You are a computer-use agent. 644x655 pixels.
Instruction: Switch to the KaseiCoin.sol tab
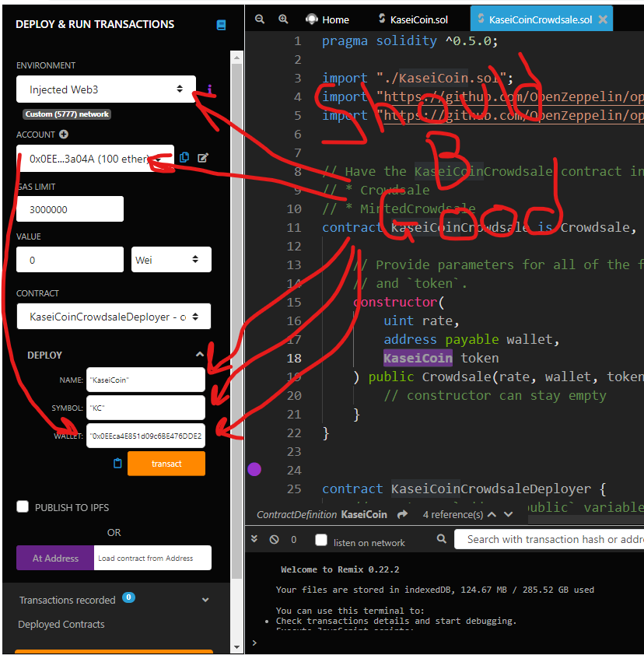point(413,19)
